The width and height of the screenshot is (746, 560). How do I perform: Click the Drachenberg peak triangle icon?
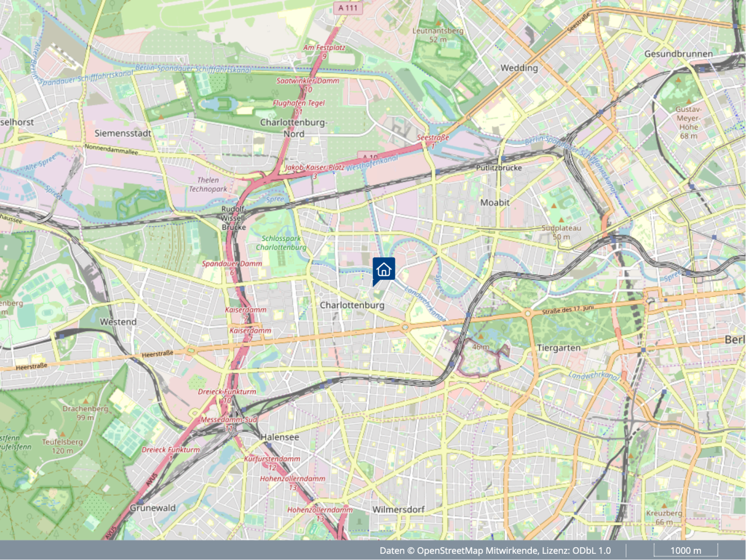(85, 401)
